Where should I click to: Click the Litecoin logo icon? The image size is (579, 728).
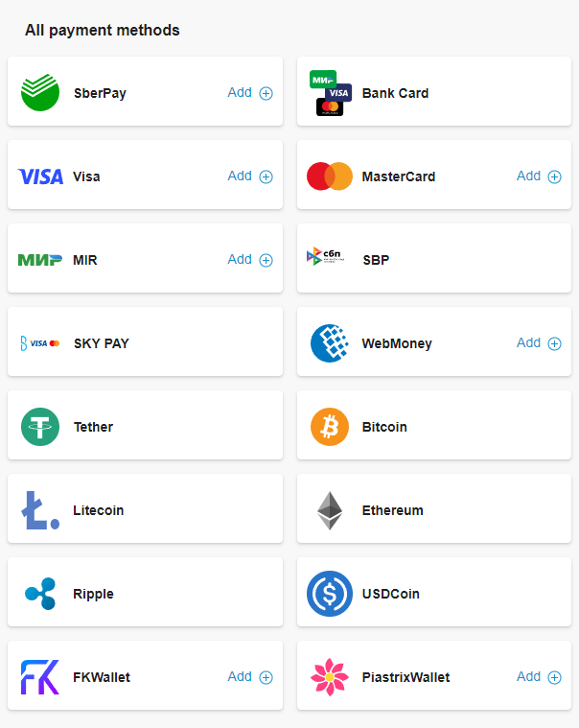coord(40,510)
